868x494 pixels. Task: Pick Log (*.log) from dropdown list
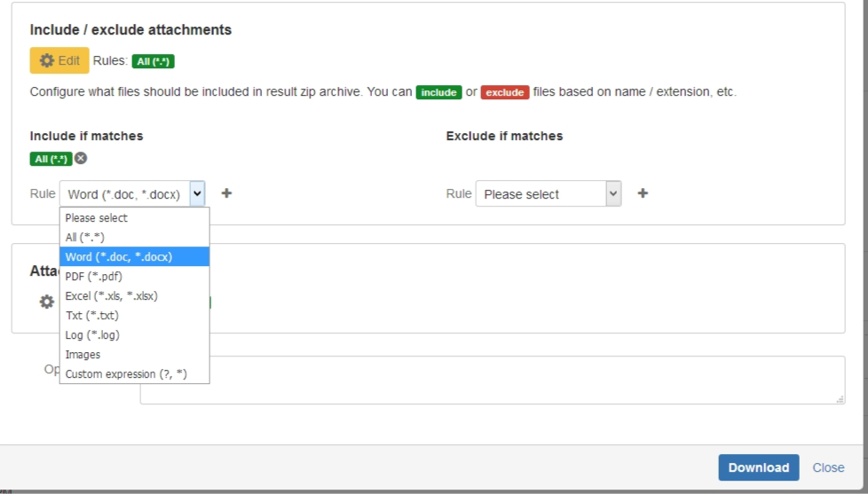tap(92, 335)
